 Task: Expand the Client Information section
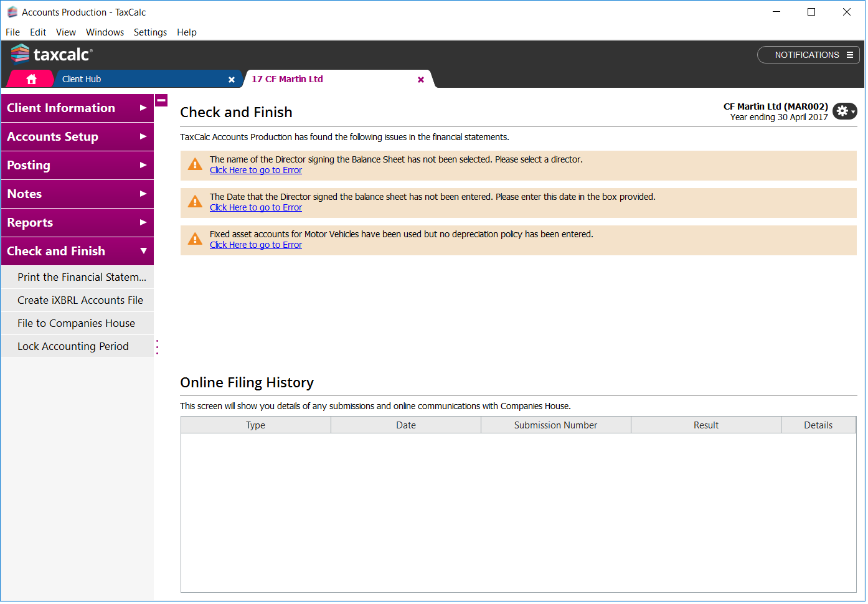tap(77, 108)
